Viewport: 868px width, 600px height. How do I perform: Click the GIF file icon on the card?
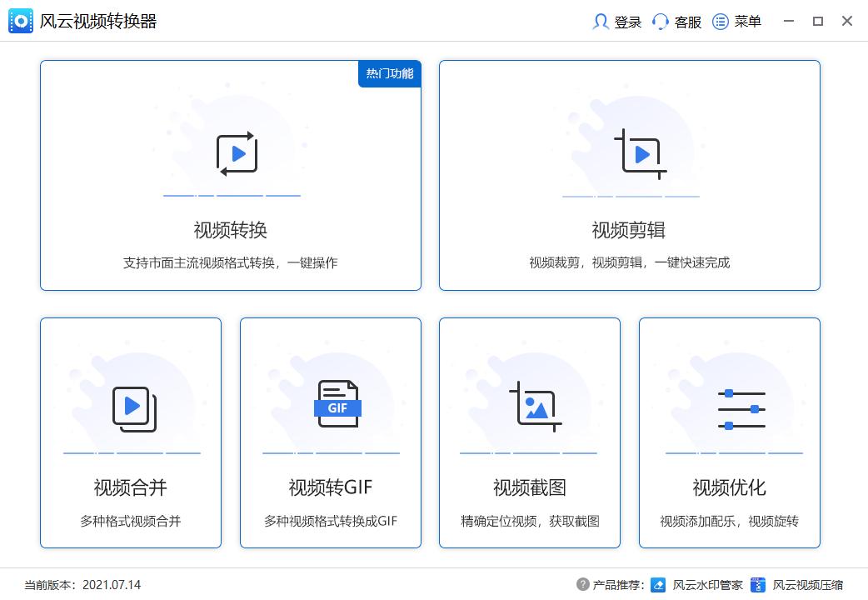pos(337,404)
